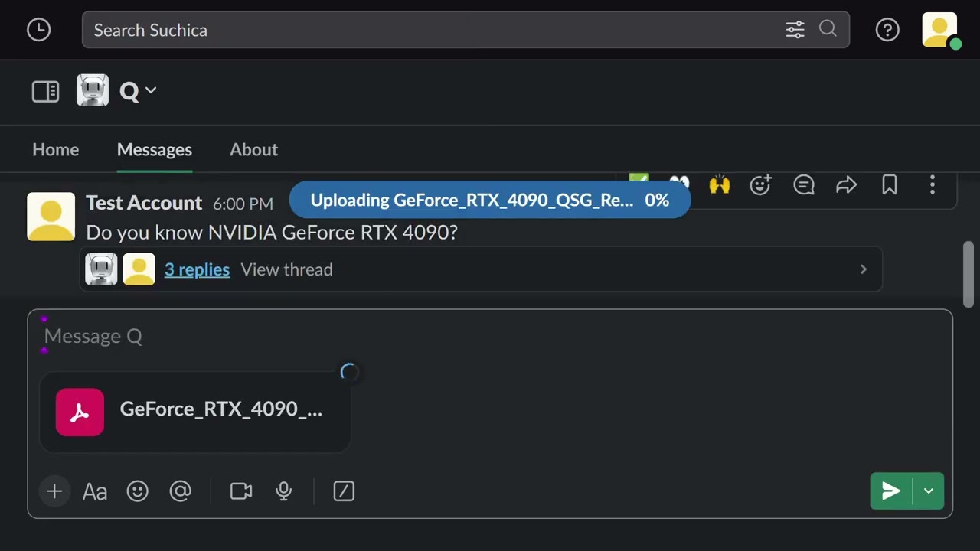Forward the message with the share arrow

point(846,184)
